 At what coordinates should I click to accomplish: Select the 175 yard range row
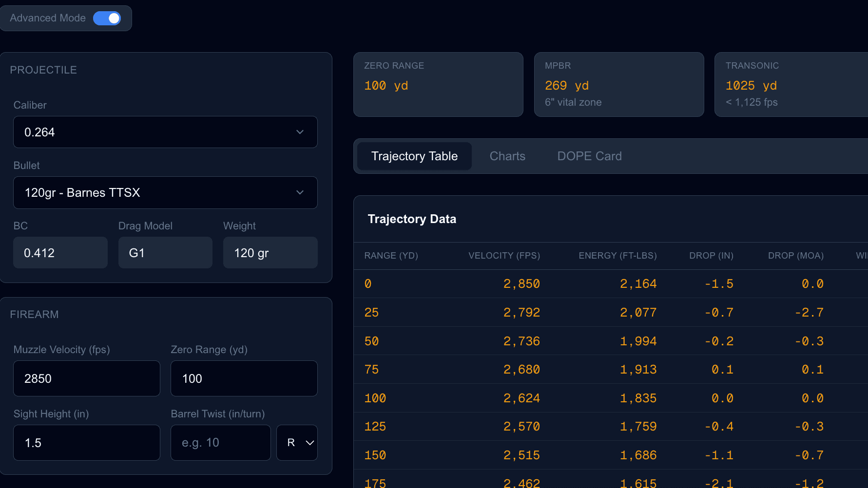[536, 482]
